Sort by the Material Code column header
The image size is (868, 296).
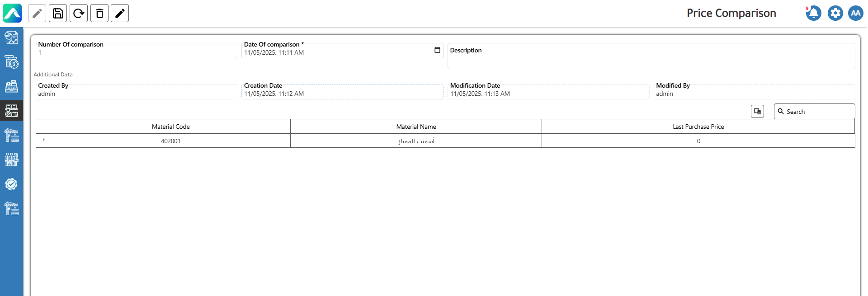[170, 127]
